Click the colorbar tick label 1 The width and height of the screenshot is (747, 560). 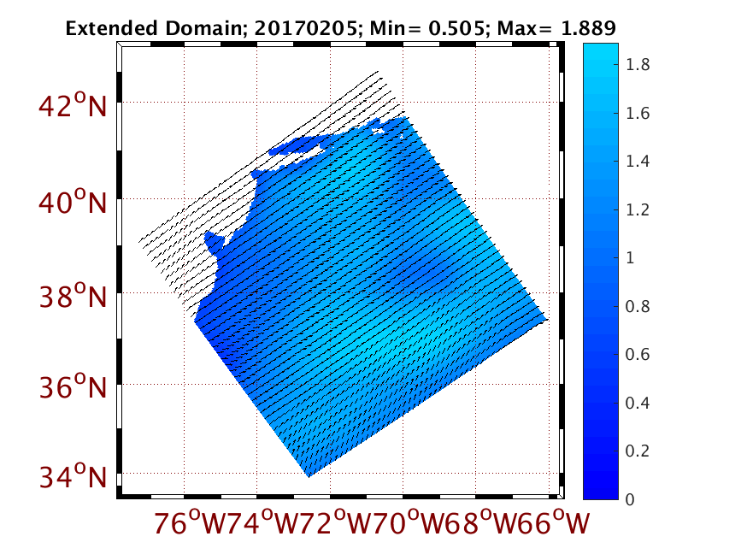click(630, 258)
